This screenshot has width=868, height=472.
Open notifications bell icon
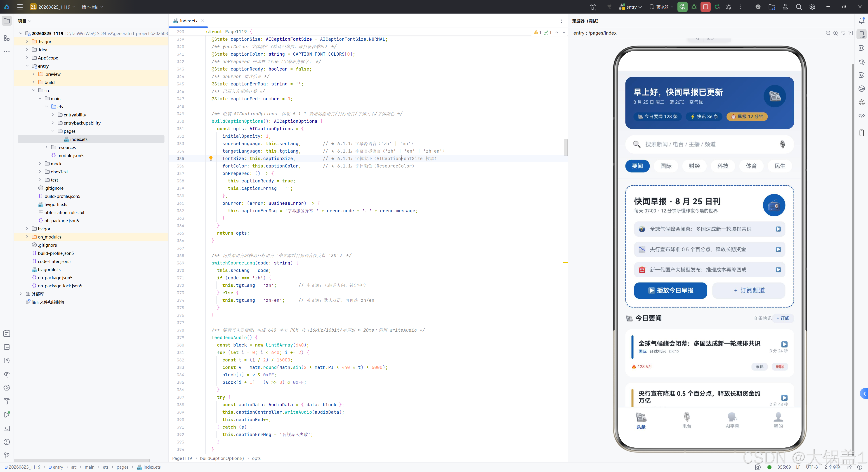point(862,21)
